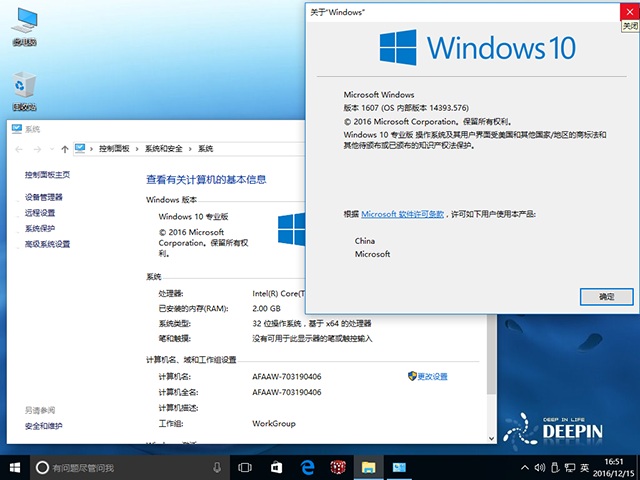Select 系统和安全 in the address breadcrumb
The height and width of the screenshot is (480, 640).
pos(164,148)
